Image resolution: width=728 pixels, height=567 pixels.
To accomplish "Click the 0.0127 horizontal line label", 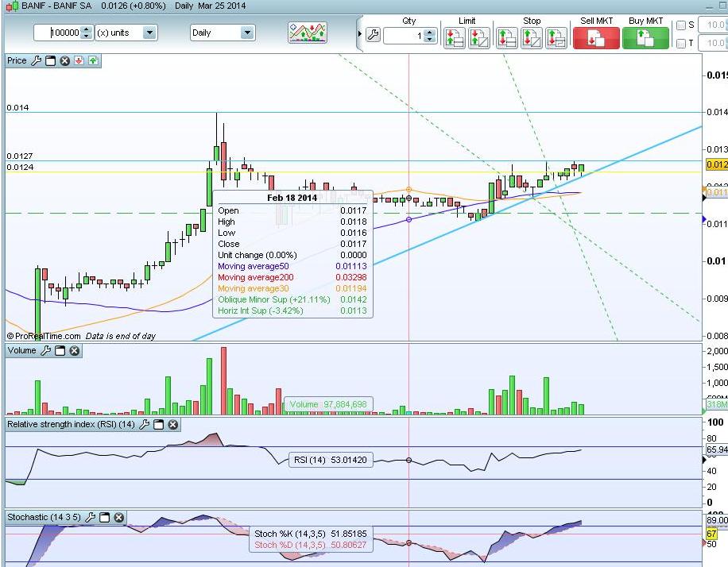I will (20, 156).
